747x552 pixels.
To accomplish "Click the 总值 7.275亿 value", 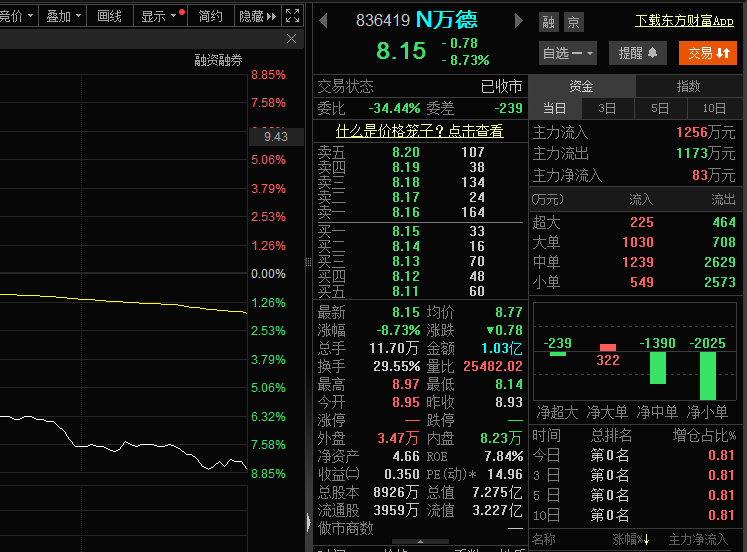I will (497, 492).
